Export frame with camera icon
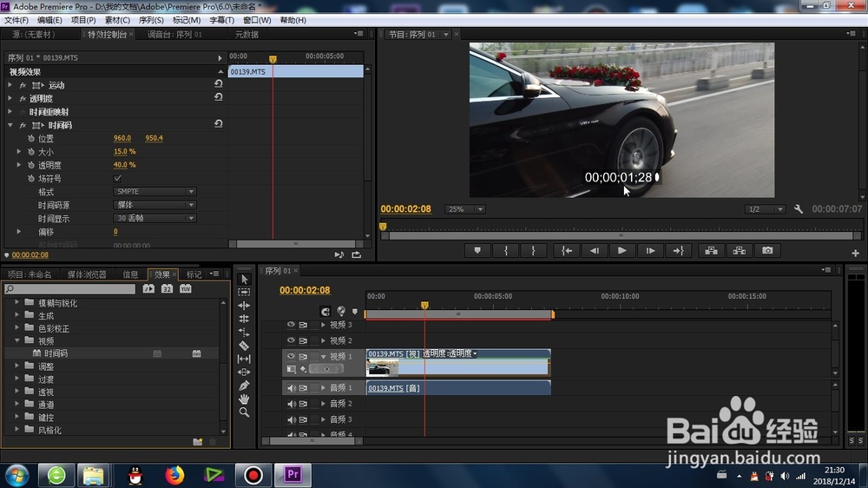 pos(767,251)
